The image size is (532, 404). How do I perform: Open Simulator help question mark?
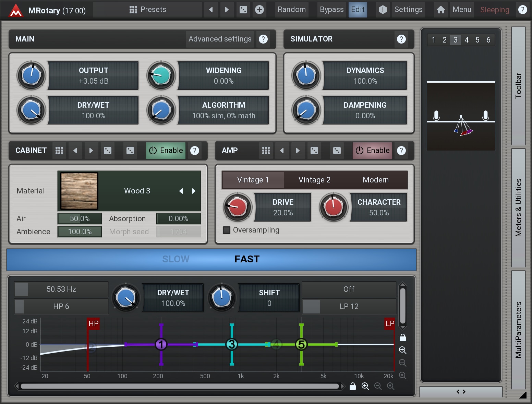pos(401,39)
